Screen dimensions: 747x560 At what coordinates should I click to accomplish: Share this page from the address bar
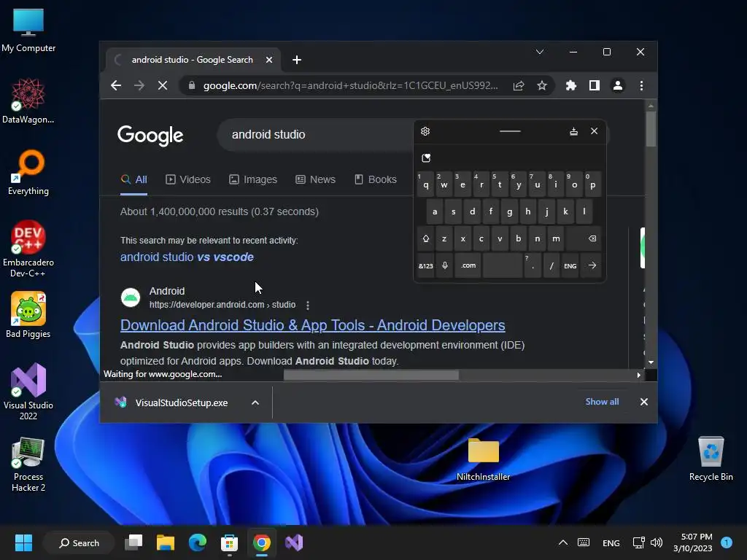pyautogui.click(x=519, y=86)
